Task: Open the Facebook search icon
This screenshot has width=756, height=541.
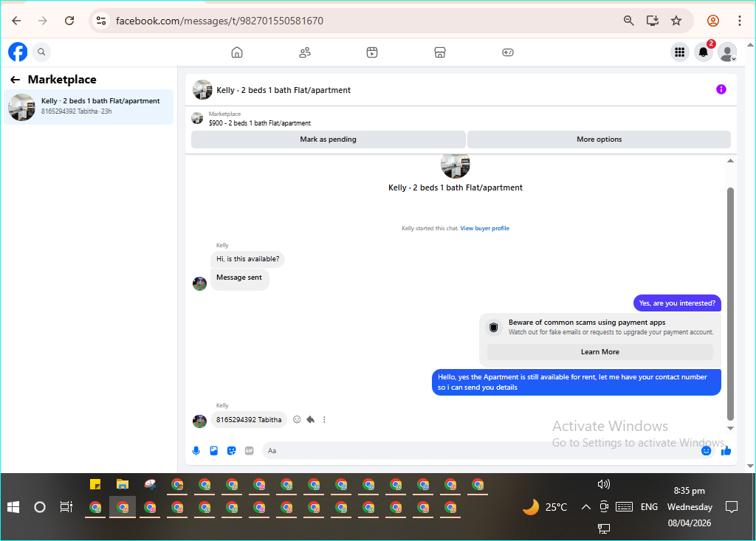Action: coord(41,52)
